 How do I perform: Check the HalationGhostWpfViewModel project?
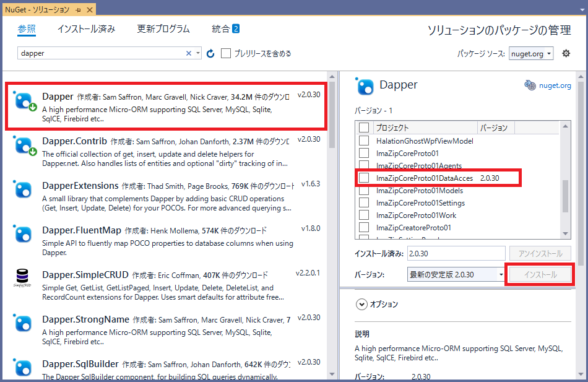[x=364, y=141]
